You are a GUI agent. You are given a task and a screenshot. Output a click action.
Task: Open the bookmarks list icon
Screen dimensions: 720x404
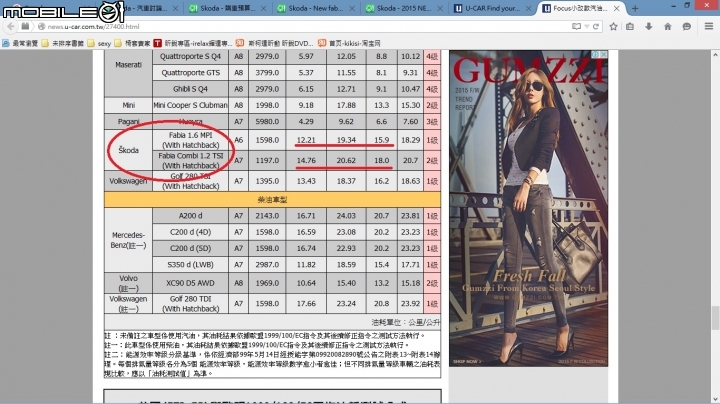pos(630,27)
